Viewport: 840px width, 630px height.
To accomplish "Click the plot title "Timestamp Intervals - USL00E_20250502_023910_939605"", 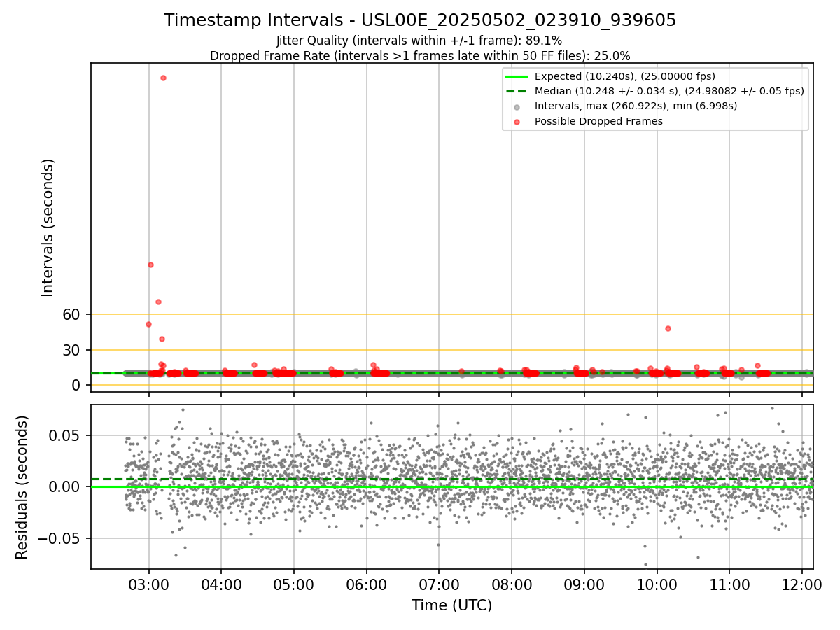I will click(x=420, y=20).
